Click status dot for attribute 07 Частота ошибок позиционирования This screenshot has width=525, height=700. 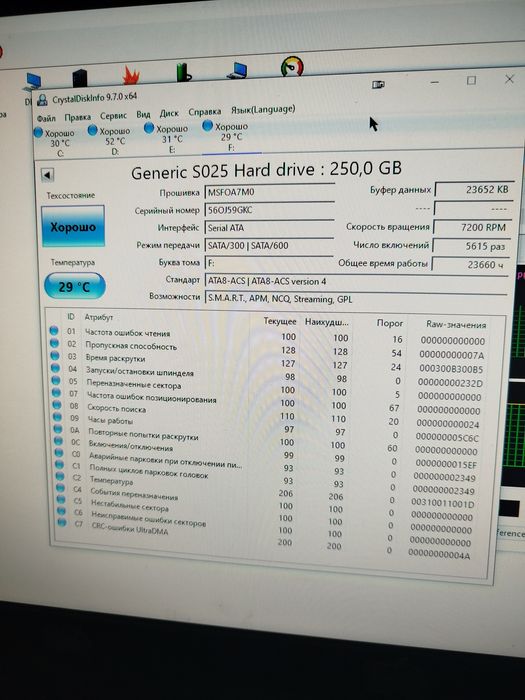[56, 392]
